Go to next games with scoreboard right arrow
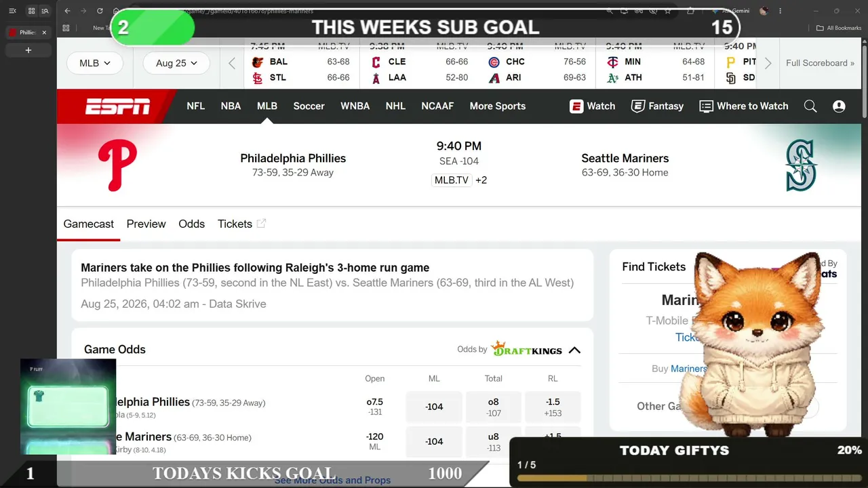The width and height of the screenshot is (868, 488). click(x=768, y=63)
